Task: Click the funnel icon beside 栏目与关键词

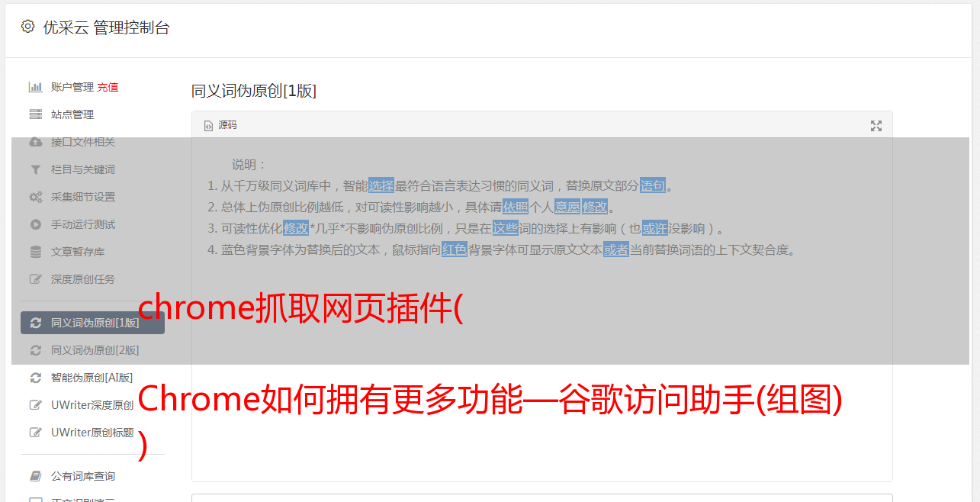Action: (35, 169)
